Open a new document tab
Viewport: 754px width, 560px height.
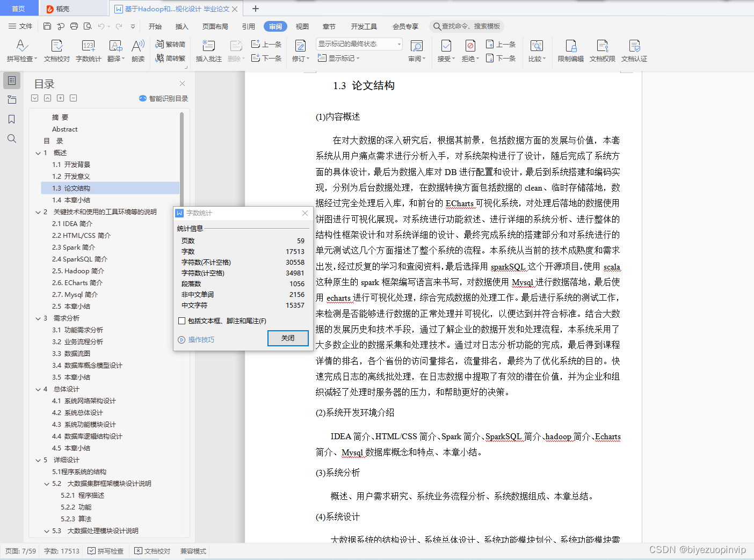(x=256, y=9)
